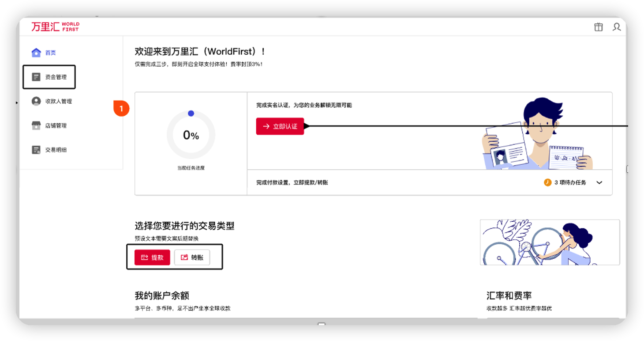Open 收款人管理 in the sidebar
644x341 pixels.
(x=59, y=101)
